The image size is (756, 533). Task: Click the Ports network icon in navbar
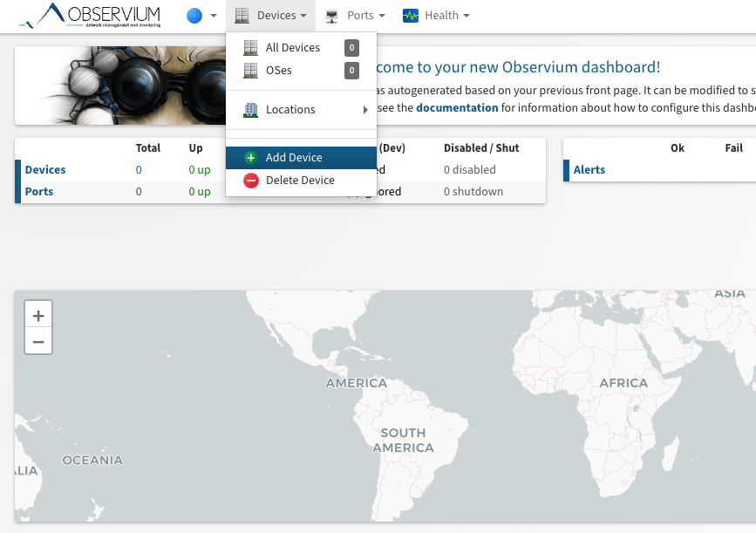[331, 16]
